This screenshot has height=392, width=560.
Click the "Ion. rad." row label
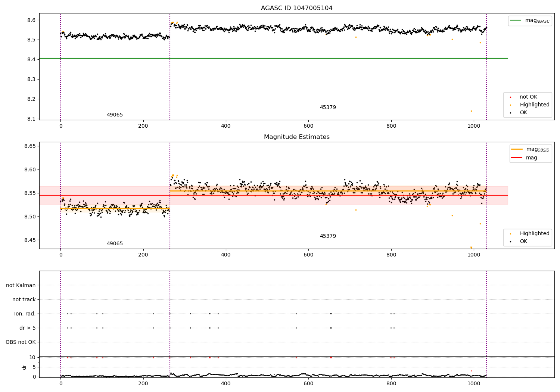(x=25, y=314)
